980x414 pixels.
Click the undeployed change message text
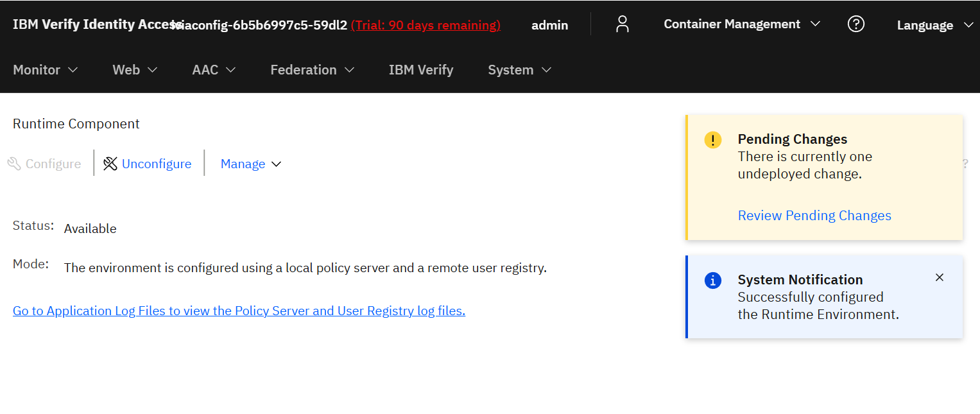(x=805, y=165)
